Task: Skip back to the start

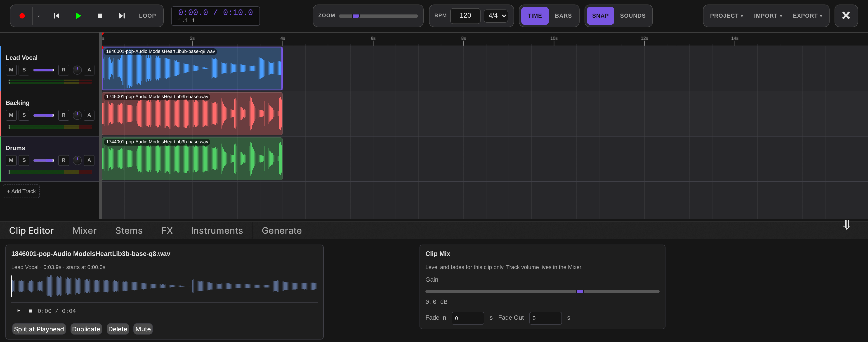Action: tap(57, 16)
